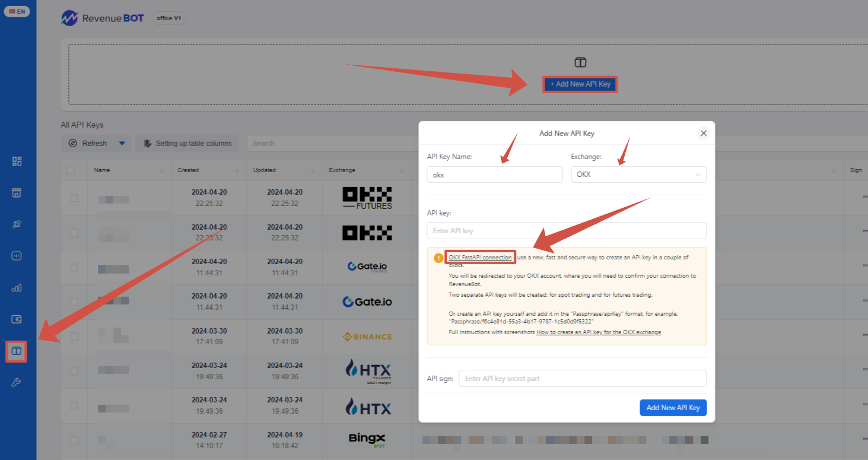Viewport: 868px width, 460px height.
Task: Open the Exchange dropdown showing OKX
Action: [x=638, y=175]
